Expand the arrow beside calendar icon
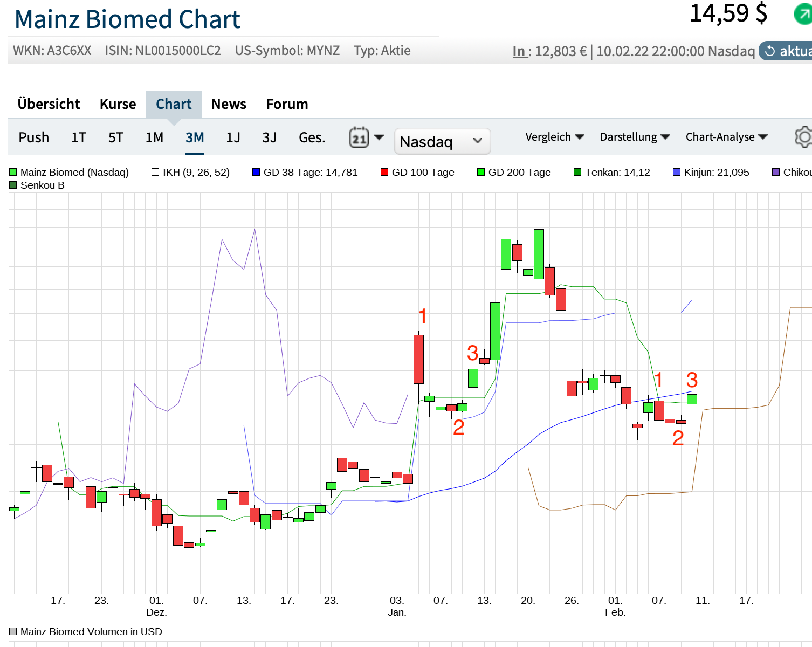The height and width of the screenshot is (647, 812). (x=379, y=137)
